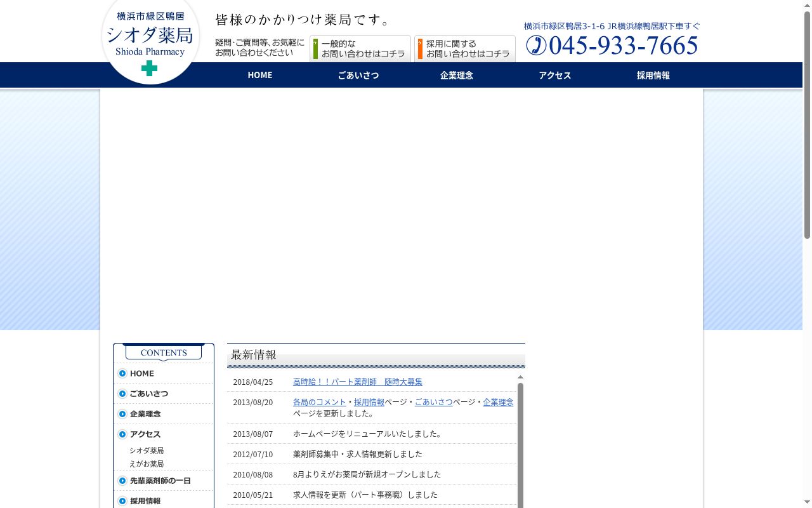
Task: Click the date 2013/08/20 in the news list
Action: pos(252,402)
